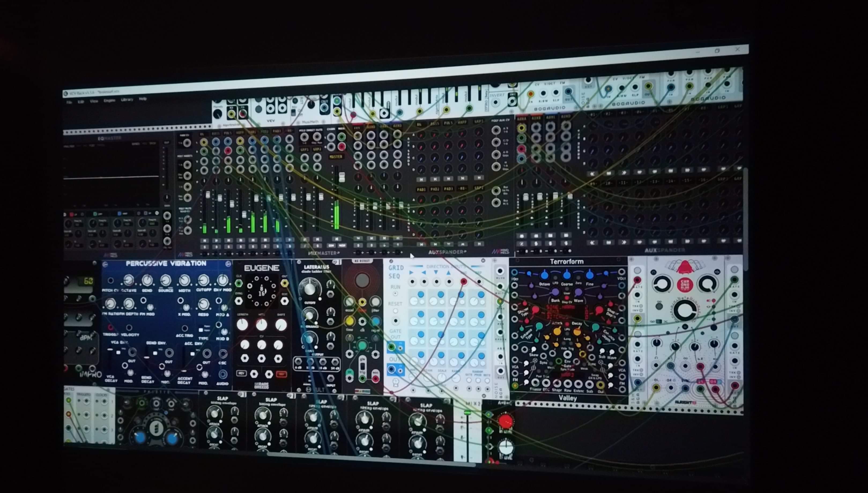Toggle the DIM button on MixMaster
Screen dimensions: 868x493
coord(331,245)
